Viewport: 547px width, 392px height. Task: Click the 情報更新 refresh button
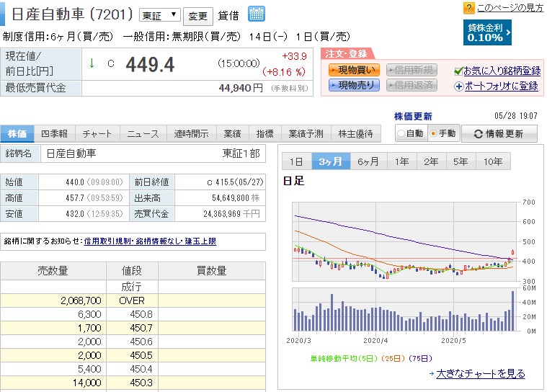(499, 134)
